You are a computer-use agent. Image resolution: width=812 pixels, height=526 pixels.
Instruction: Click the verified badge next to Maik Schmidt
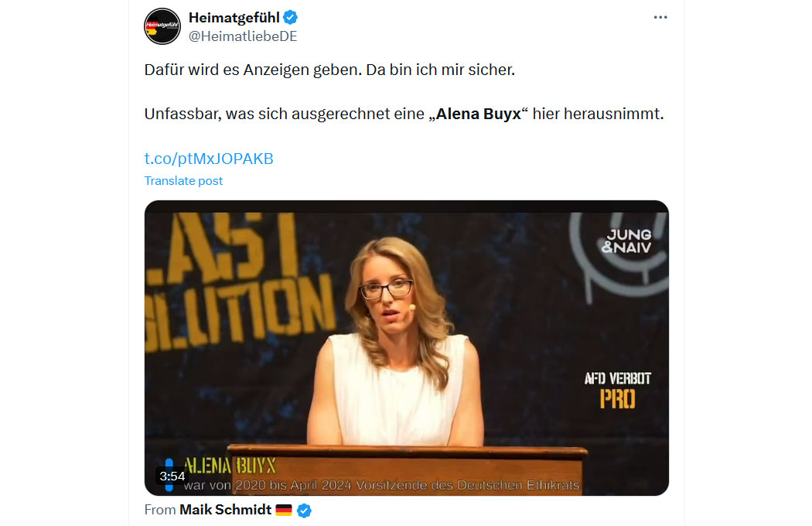click(x=304, y=511)
